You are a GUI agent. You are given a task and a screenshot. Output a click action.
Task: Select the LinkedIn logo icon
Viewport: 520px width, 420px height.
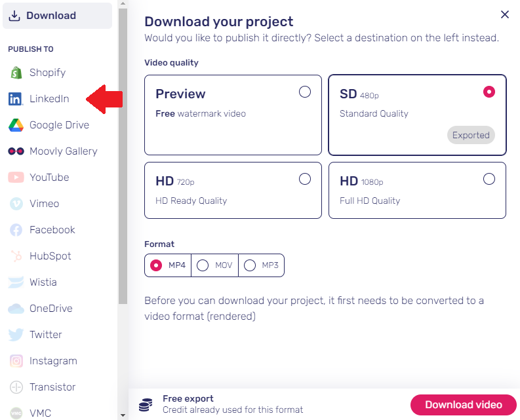(x=16, y=99)
